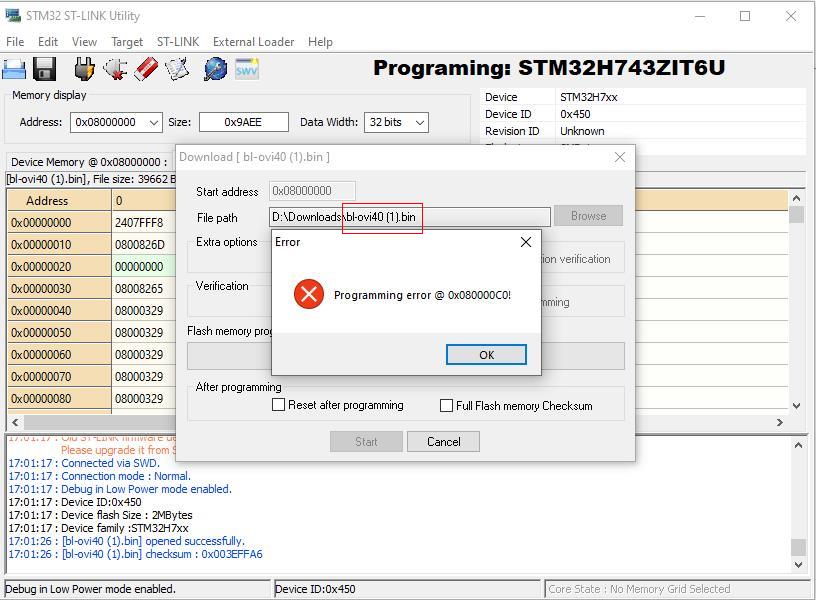816x600 pixels.
Task: Click the Browse button for file path
Action: click(588, 216)
